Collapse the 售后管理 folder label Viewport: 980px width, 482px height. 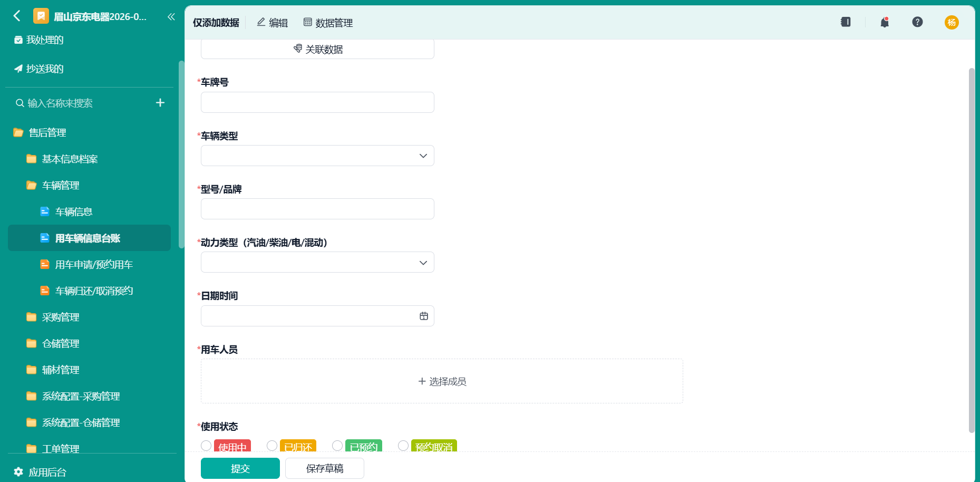click(x=47, y=132)
